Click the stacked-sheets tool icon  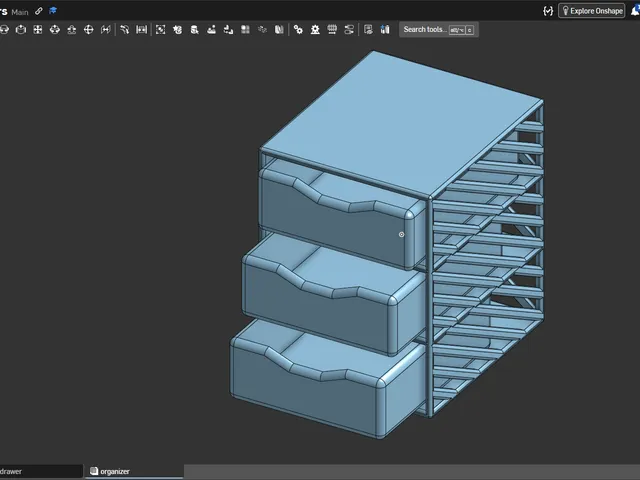point(279,29)
